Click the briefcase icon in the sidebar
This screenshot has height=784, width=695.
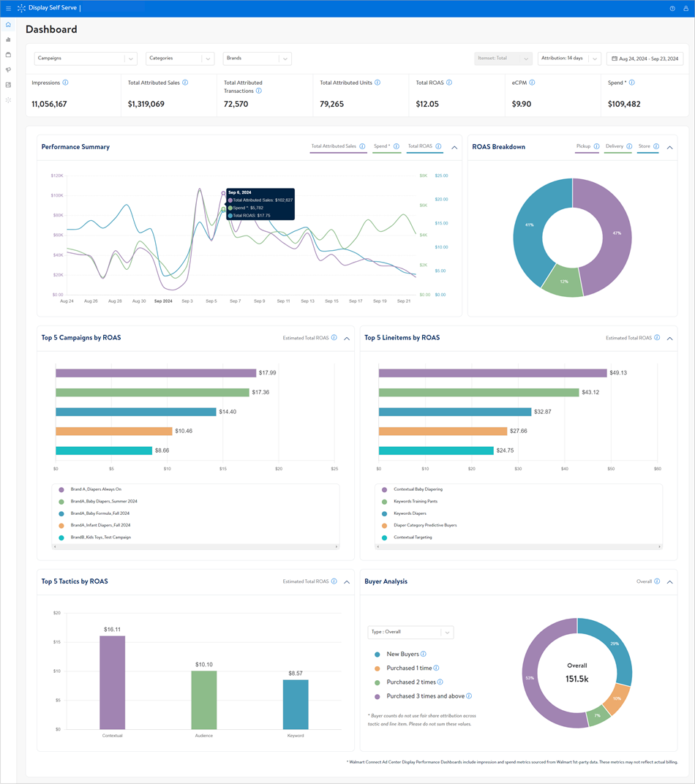click(8, 55)
